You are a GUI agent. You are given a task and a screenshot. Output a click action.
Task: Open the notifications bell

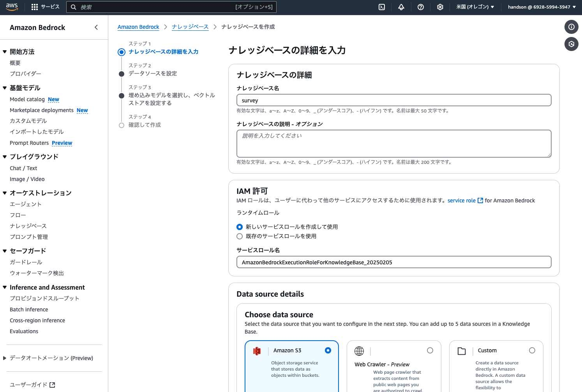click(x=401, y=7)
